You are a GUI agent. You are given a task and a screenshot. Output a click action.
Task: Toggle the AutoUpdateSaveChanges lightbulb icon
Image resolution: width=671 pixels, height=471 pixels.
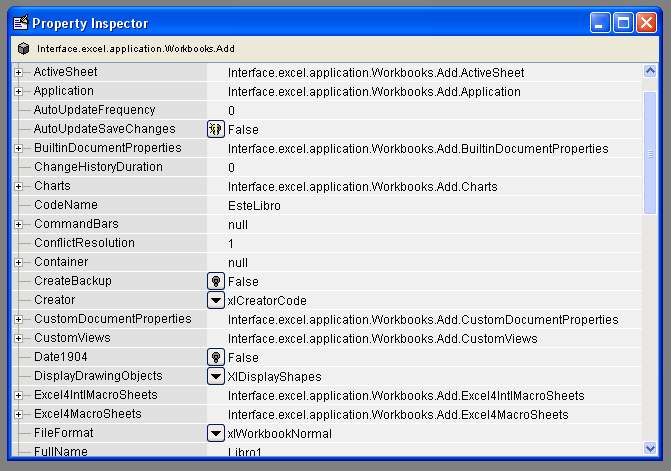coord(216,129)
